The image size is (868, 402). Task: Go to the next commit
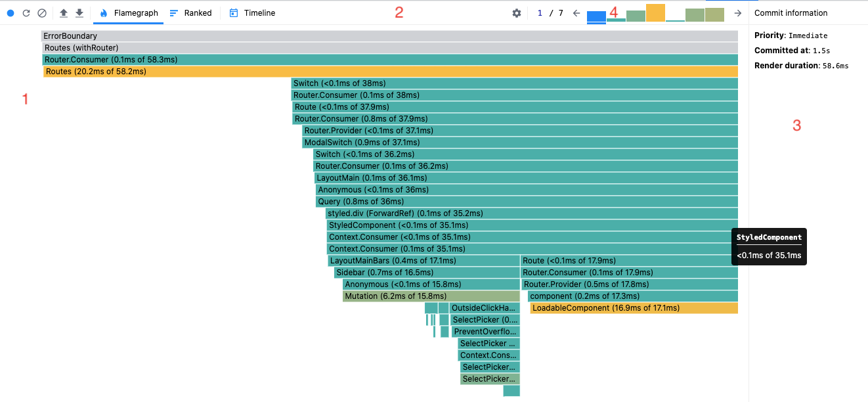click(x=737, y=12)
